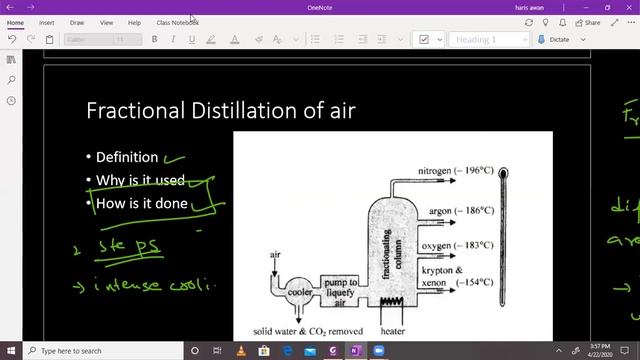Viewport: 640px width, 360px height.
Task: Start Dictate microphone
Action: [554, 40]
